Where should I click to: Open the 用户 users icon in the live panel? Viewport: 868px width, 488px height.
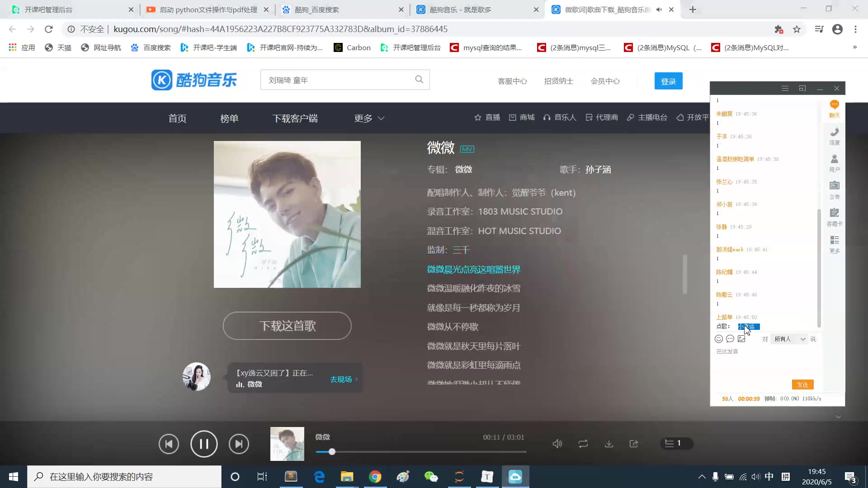(x=835, y=163)
